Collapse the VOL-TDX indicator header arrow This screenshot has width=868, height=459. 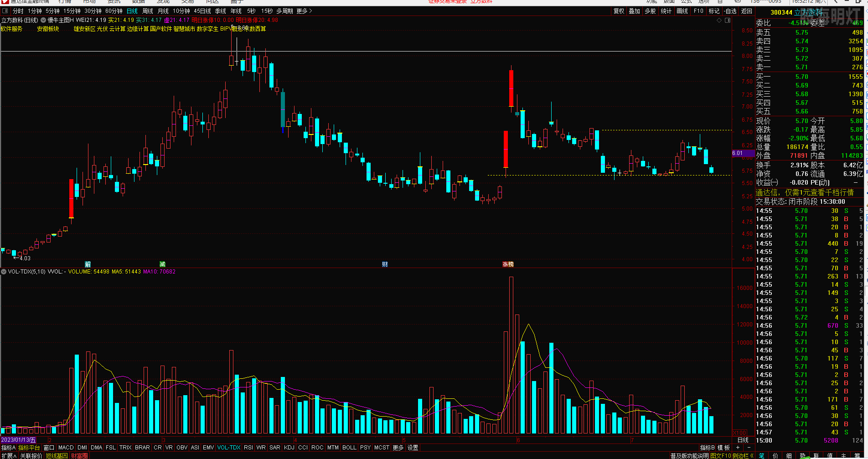pyautogui.click(x=4, y=272)
